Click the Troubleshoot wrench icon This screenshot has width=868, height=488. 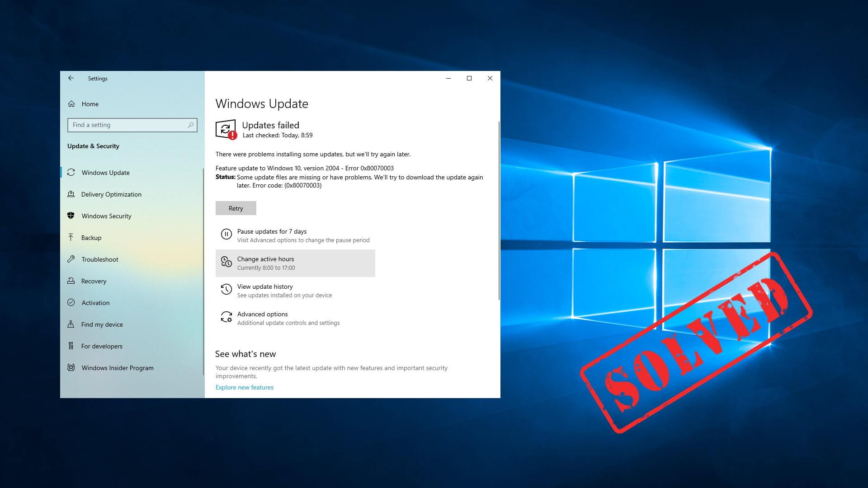pyautogui.click(x=71, y=258)
